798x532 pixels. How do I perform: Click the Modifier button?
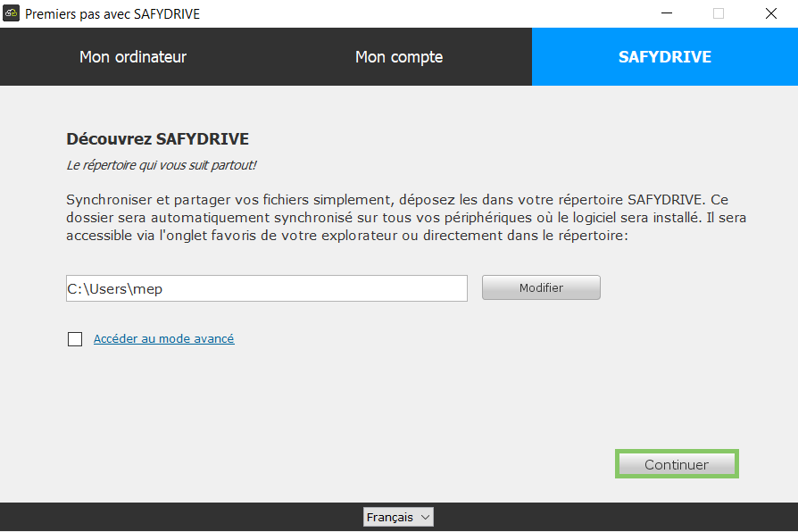[x=541, y=287]
